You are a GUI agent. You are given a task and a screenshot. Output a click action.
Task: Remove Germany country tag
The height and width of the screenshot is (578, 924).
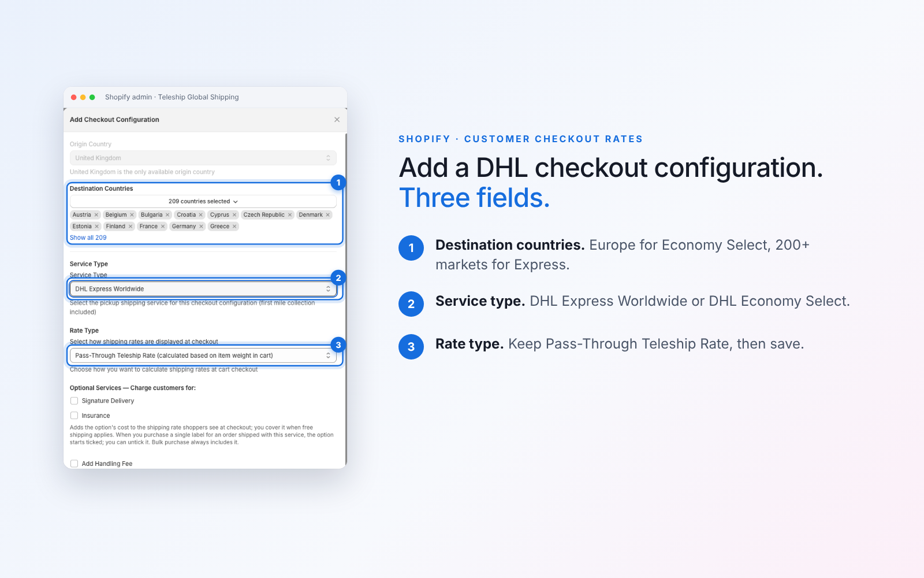click(x=201, y=227)
